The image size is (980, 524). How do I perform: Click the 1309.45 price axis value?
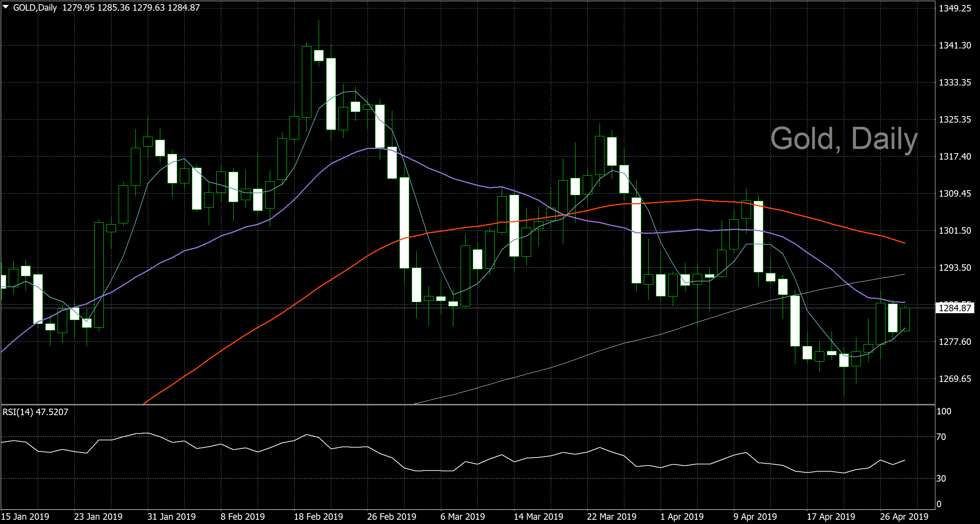[955, 194]
